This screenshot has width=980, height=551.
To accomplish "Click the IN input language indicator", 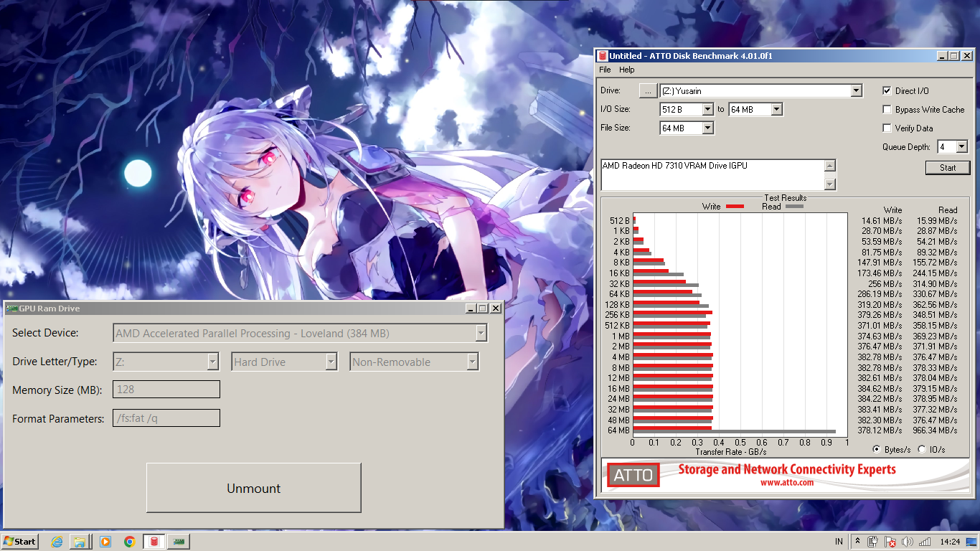I will (839, 542).
